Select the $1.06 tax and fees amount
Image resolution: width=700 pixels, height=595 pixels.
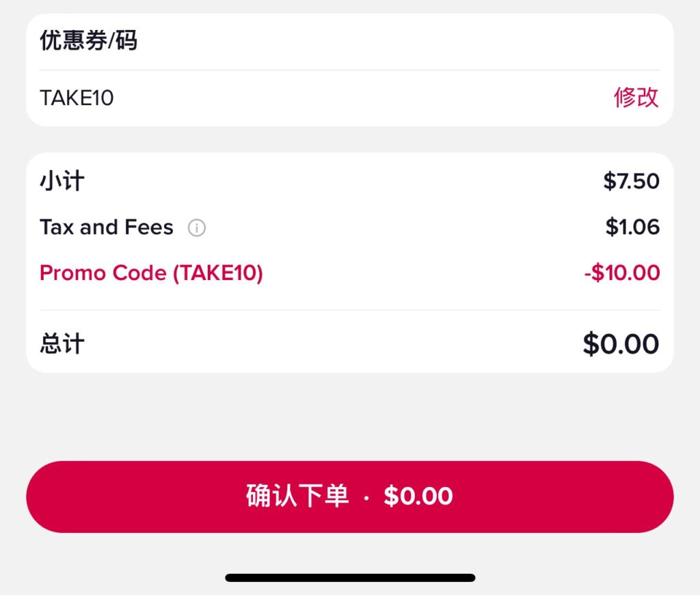(632, 227)
